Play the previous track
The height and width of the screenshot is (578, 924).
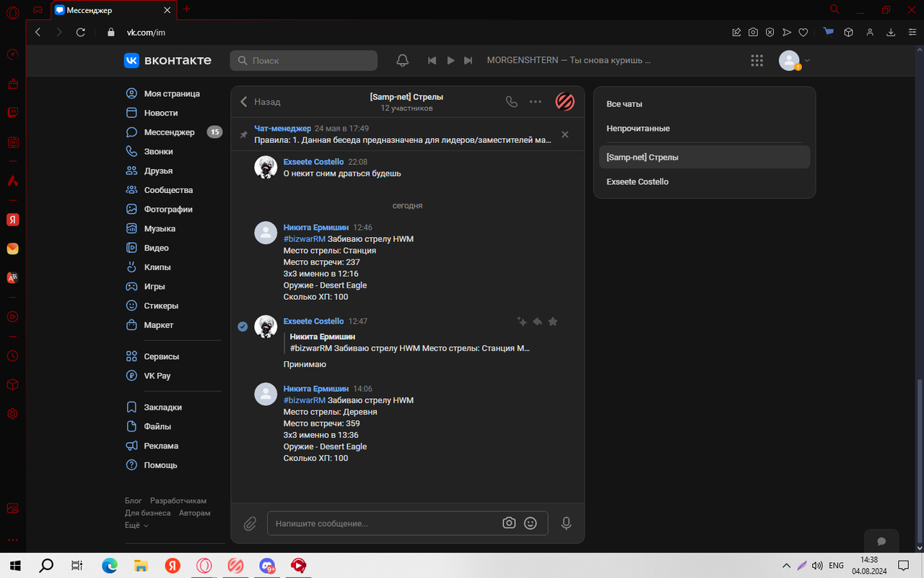432,61
